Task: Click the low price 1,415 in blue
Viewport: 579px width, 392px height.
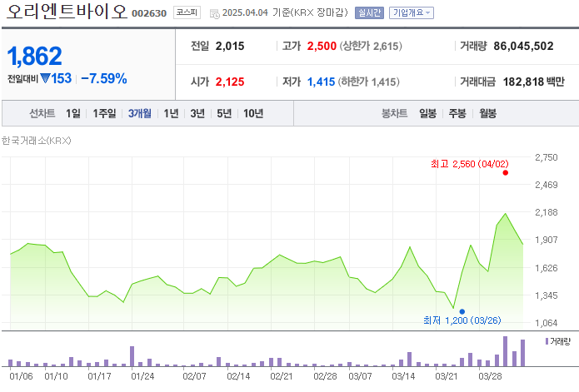Action: 321,82
